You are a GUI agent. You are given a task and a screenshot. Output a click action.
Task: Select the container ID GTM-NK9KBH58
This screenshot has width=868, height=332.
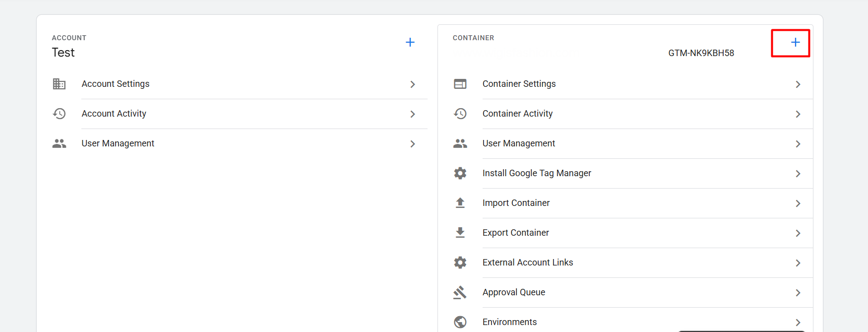(701, 53)
